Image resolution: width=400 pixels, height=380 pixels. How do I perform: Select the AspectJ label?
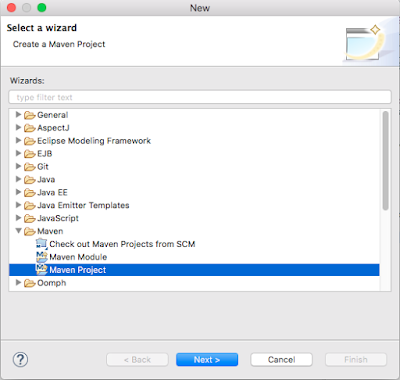(x=53, y=128)
